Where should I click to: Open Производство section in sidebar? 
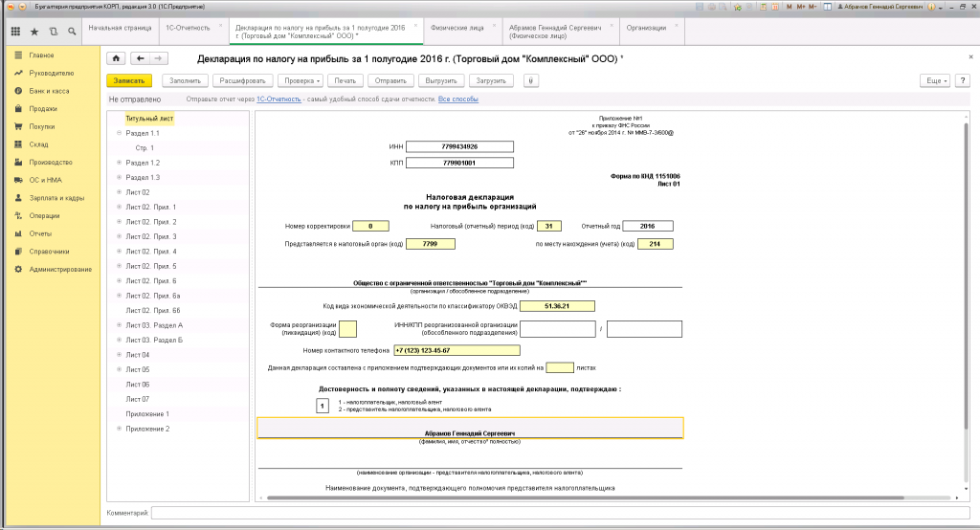(51, 162)
